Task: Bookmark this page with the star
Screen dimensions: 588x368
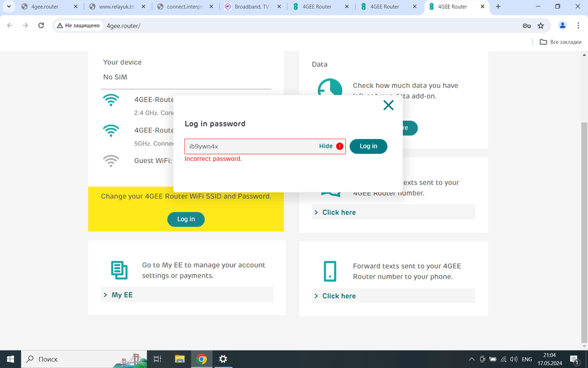Action: click(540, 25)
